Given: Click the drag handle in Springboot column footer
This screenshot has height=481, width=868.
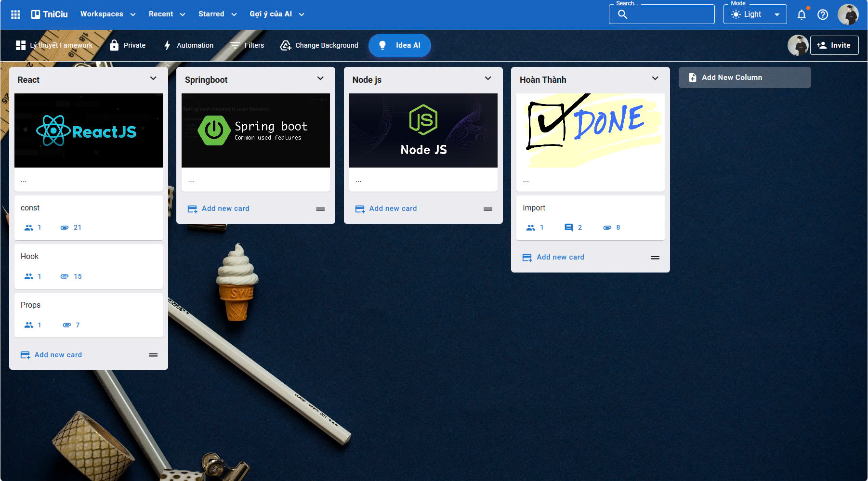Looking at the screenshot, I should pos(320,209).
